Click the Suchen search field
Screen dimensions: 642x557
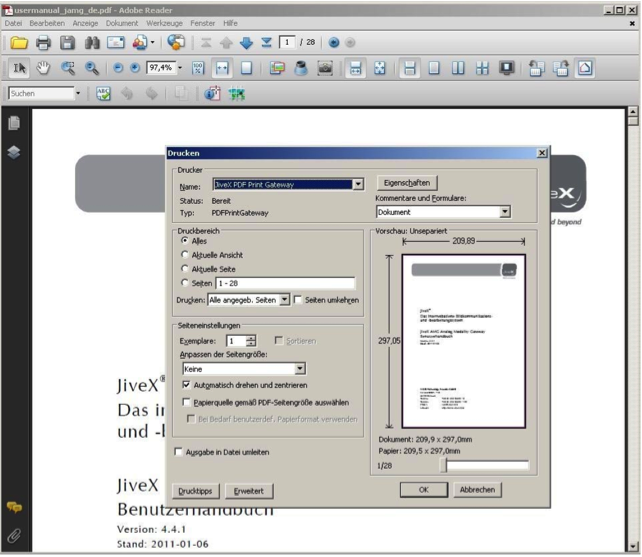(41, 93)
